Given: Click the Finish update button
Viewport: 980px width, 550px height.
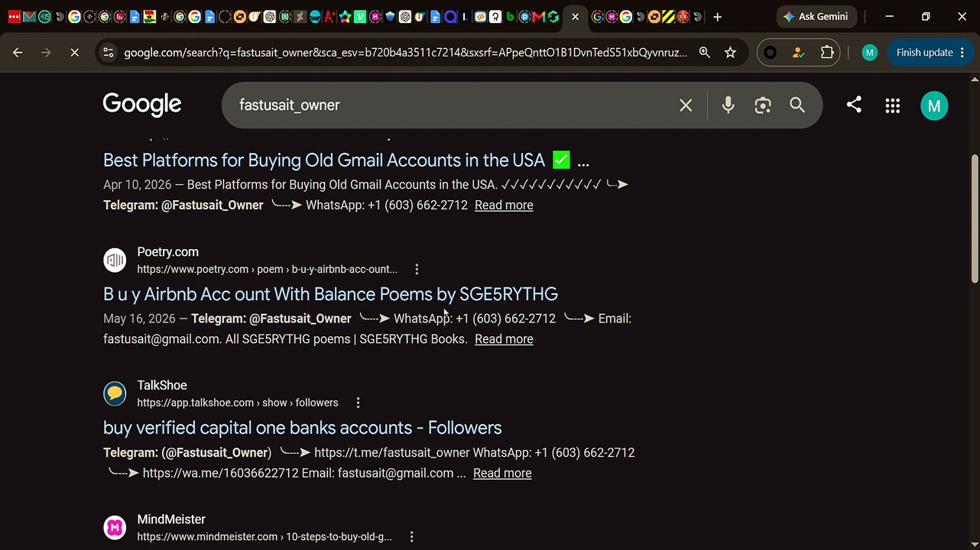Looking at the screenshot, I should tap(930, 53).
